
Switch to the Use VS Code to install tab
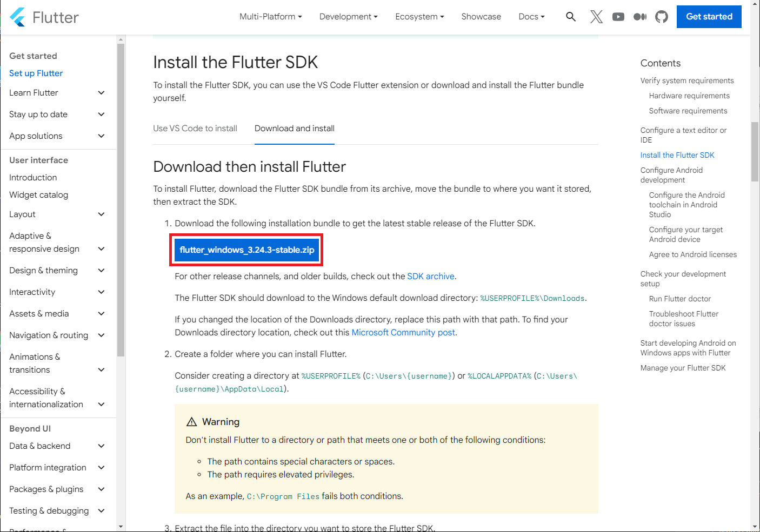(195, 128)
